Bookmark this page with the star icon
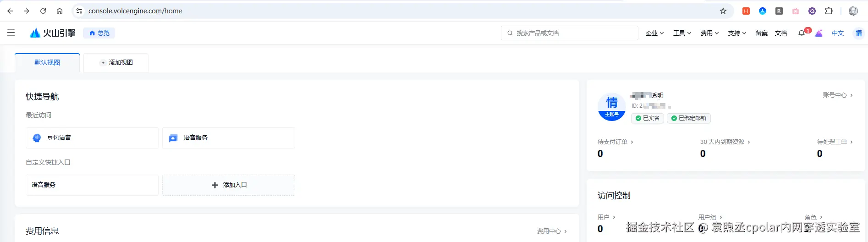The height and width of the screenshot is (242, 868). [723, 11]
